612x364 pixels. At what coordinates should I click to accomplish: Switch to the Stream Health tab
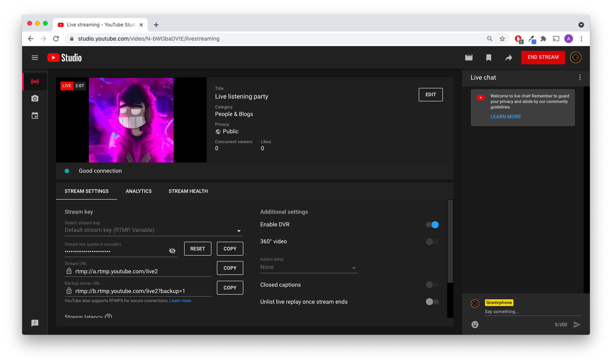click(x=188, y=191)
